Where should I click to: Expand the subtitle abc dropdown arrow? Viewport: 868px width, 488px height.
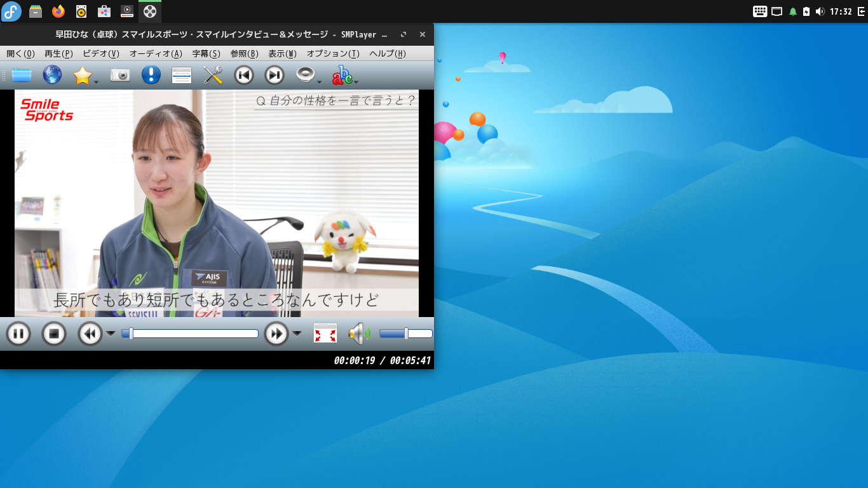pos(356,81)
